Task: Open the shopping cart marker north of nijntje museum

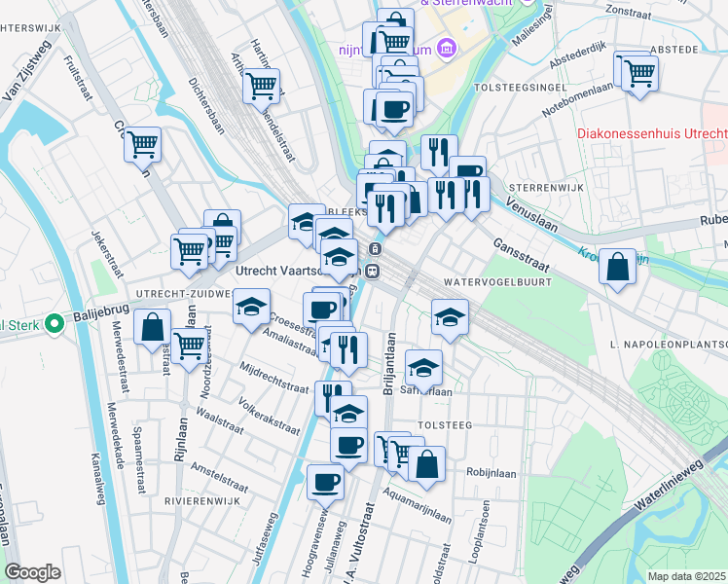Action: [x=395, y=44]
